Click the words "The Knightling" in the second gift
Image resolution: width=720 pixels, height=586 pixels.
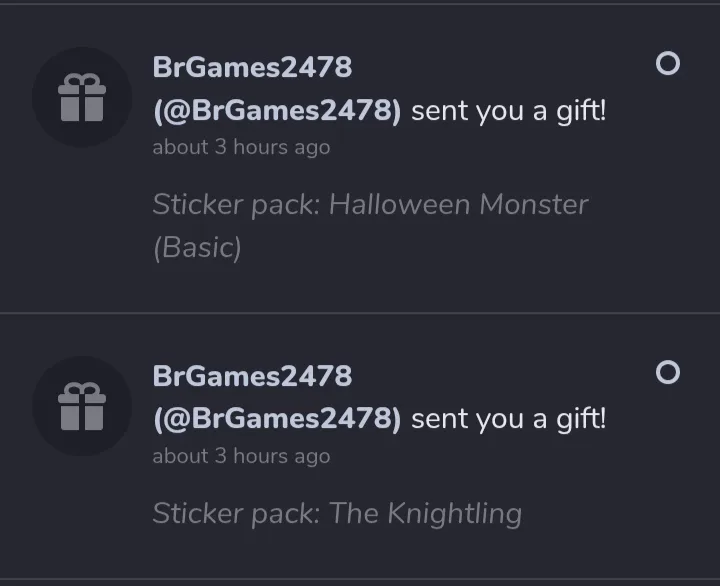[426, 514]
